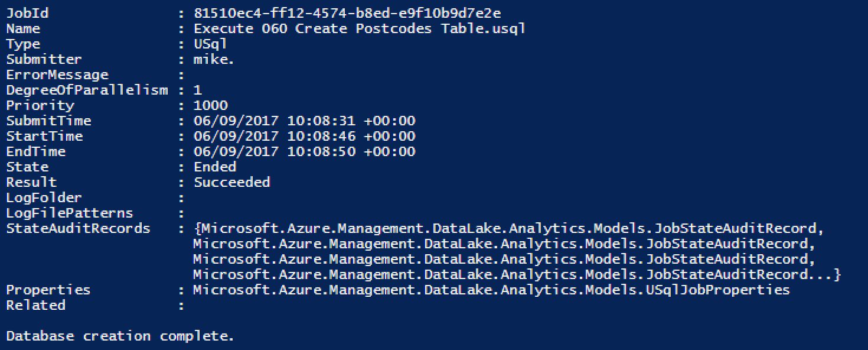Viewport: 868px width, 350px height.
Task: Click the last JobStateAuditRecord entry with ellipsis
Action: [x=516, y=275]
